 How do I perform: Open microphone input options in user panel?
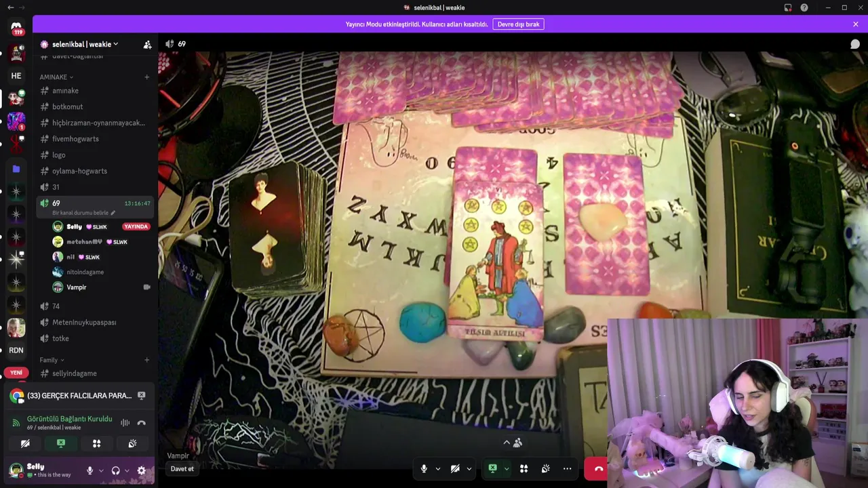[101, 470]
